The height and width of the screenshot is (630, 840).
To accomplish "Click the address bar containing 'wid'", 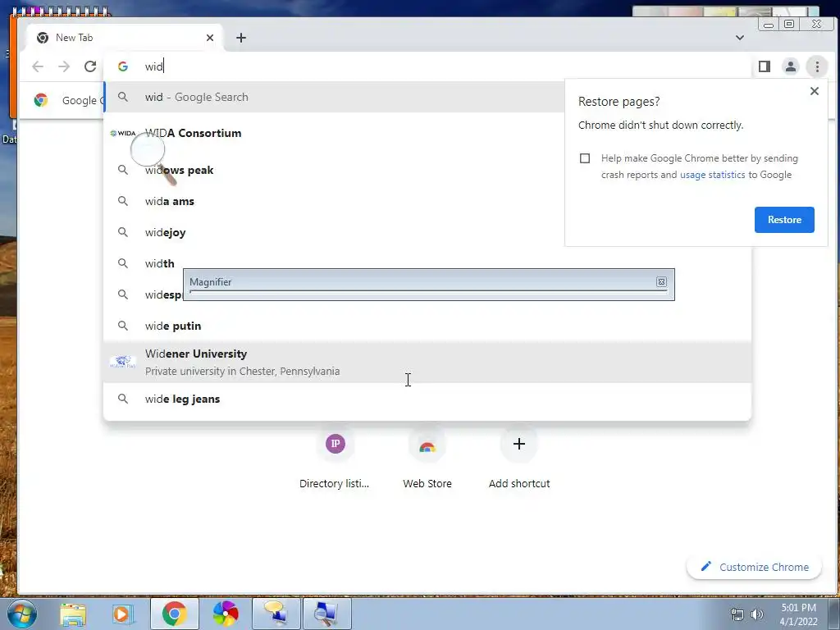I will click(428, 66).
